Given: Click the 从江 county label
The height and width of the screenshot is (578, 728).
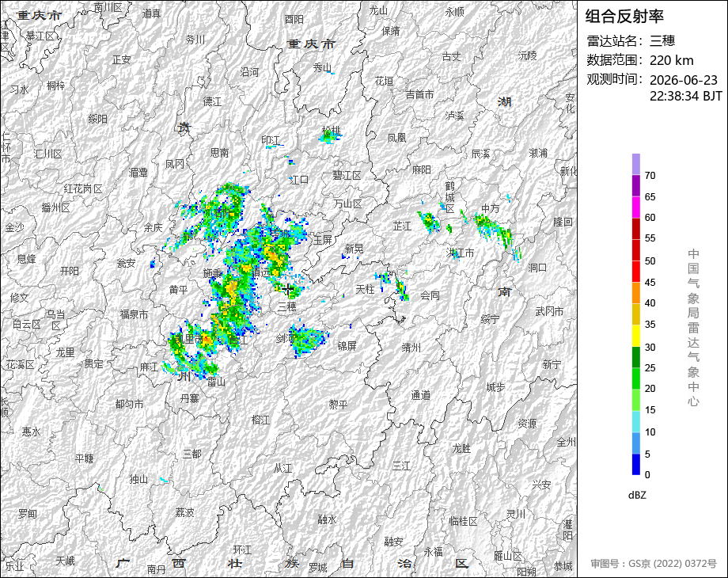Looking at the screenshot, I should 282,469.
